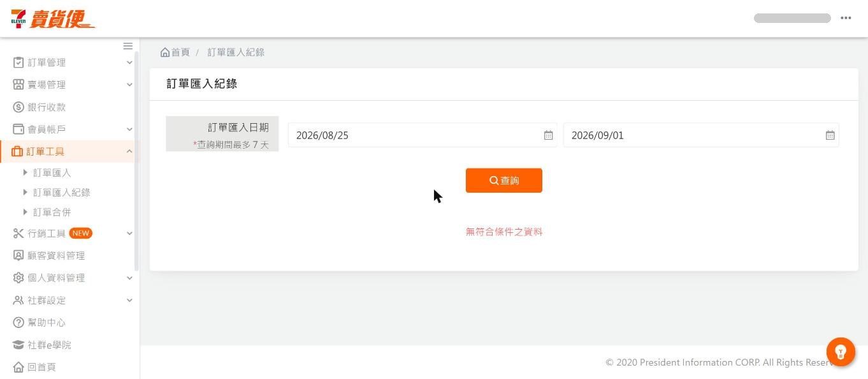This screenshot has height=379, width=868.
Task: Expand the 社群設定 menu chevron
Action: (x=129, y=300)
